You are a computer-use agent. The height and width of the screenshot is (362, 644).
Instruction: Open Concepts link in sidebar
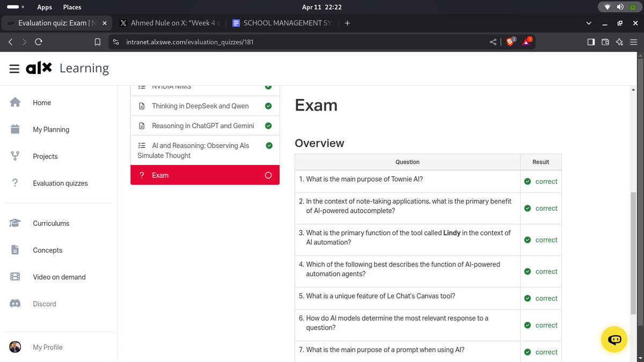(47, 250)
